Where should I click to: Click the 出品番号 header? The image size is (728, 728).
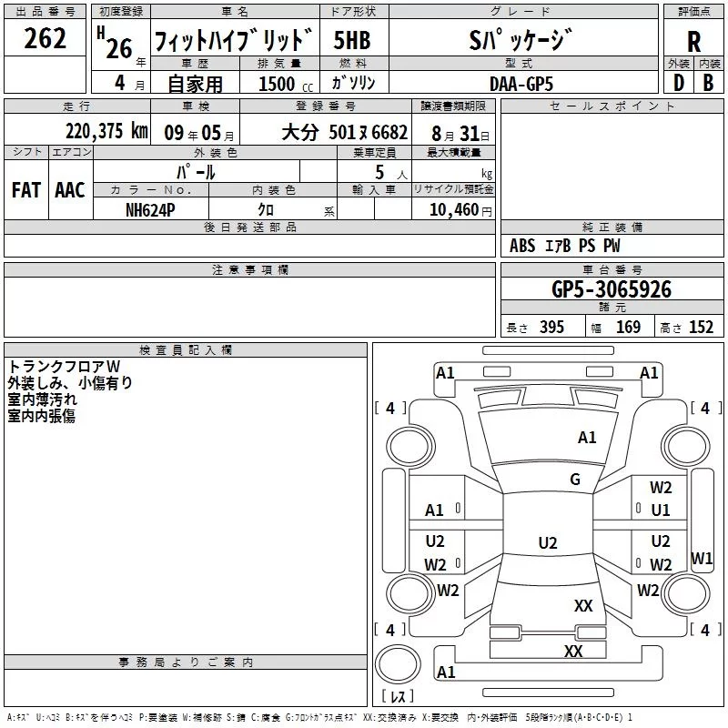point(45,12)
